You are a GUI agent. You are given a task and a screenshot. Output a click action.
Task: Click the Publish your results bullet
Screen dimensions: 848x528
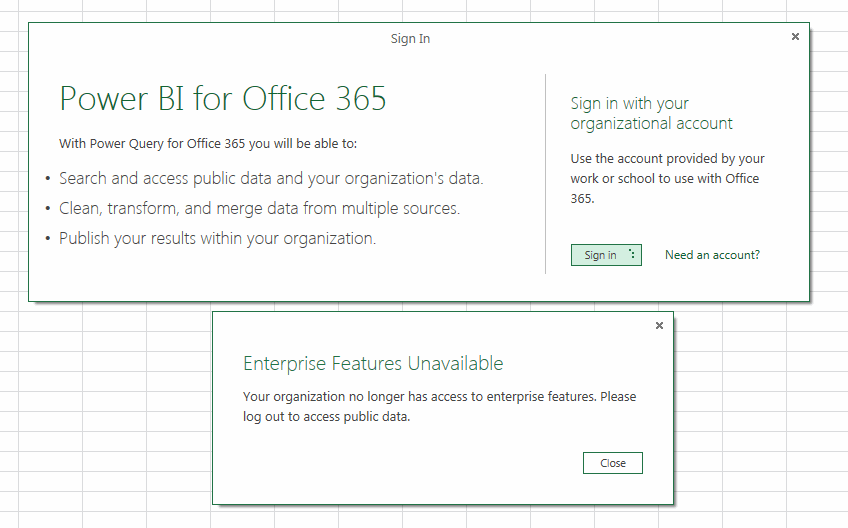point(217,238)
